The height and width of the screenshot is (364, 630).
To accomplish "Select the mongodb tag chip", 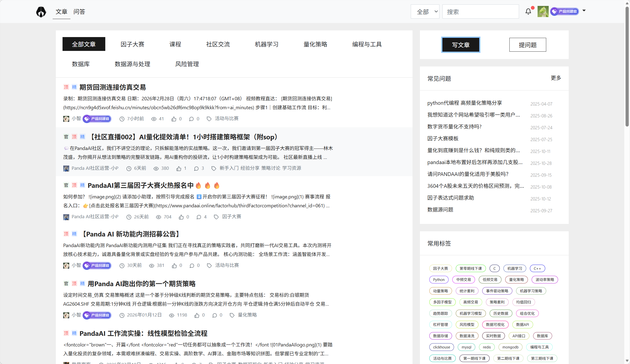I will pyautogui.click(x=510, y=347).
